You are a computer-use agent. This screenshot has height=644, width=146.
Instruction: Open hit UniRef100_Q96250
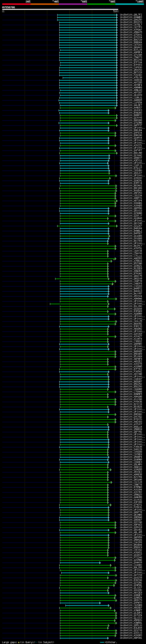(x=131, y=20)
